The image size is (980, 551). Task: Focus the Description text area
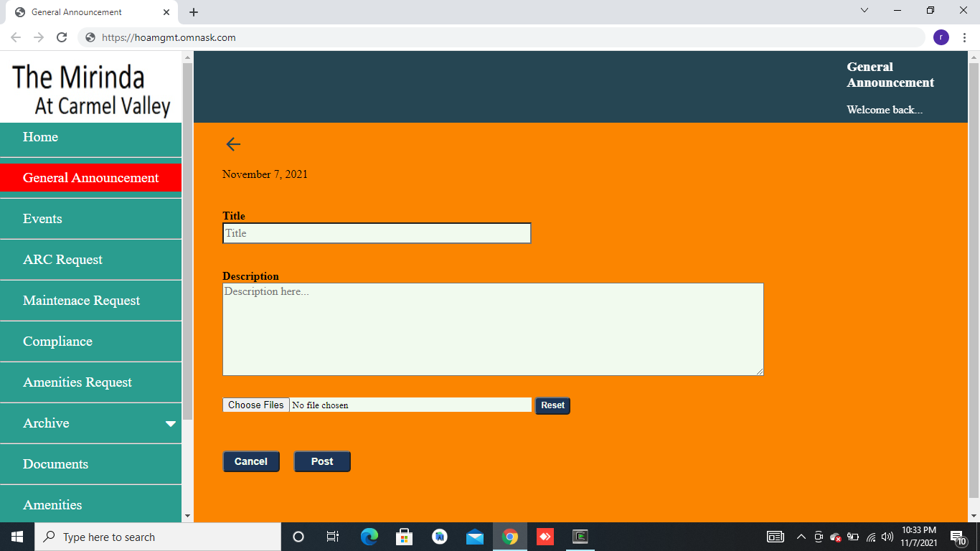pyautogui.click(x=492, y=329)
